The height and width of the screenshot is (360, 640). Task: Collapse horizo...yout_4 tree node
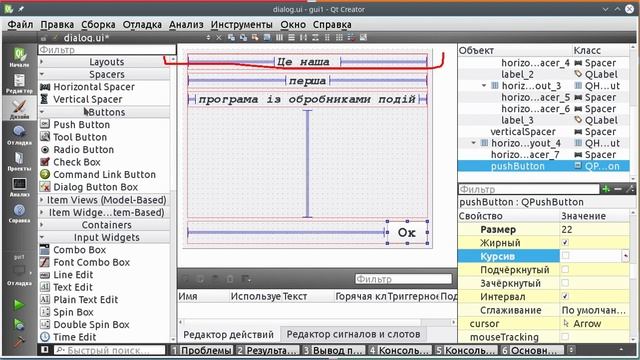tap(473, 143)
